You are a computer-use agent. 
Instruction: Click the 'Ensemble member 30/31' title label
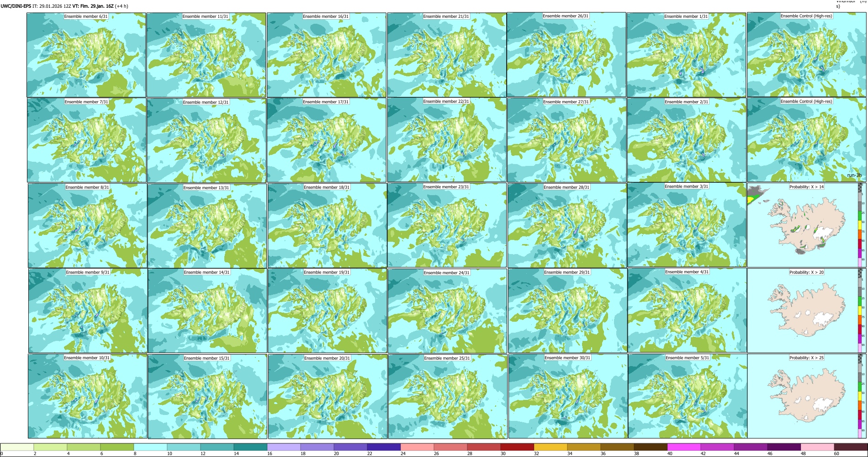click(567, 358)
